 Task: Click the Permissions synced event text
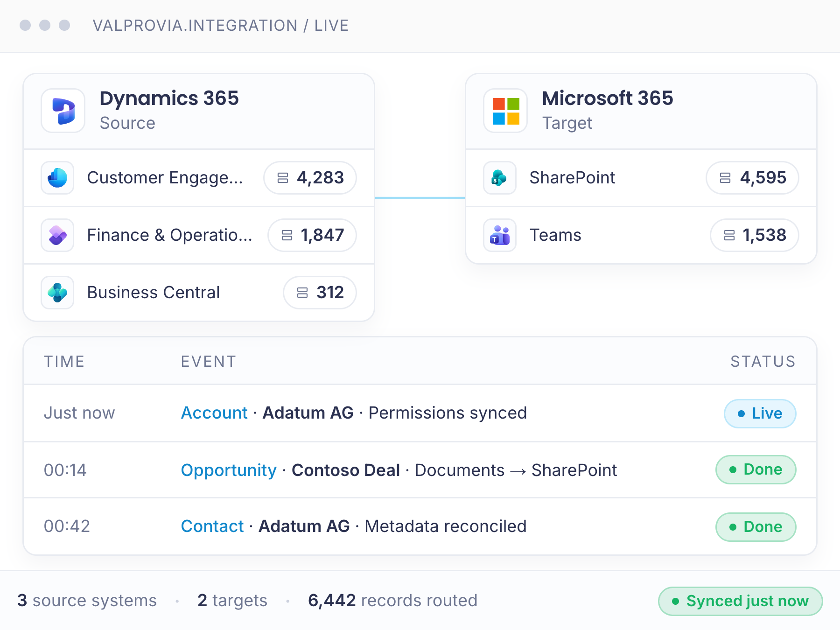click(x=448, y=413)
